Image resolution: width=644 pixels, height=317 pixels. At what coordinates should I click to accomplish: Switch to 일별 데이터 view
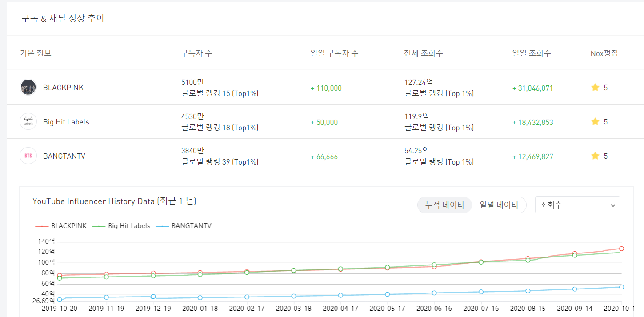tap(499, 205)
